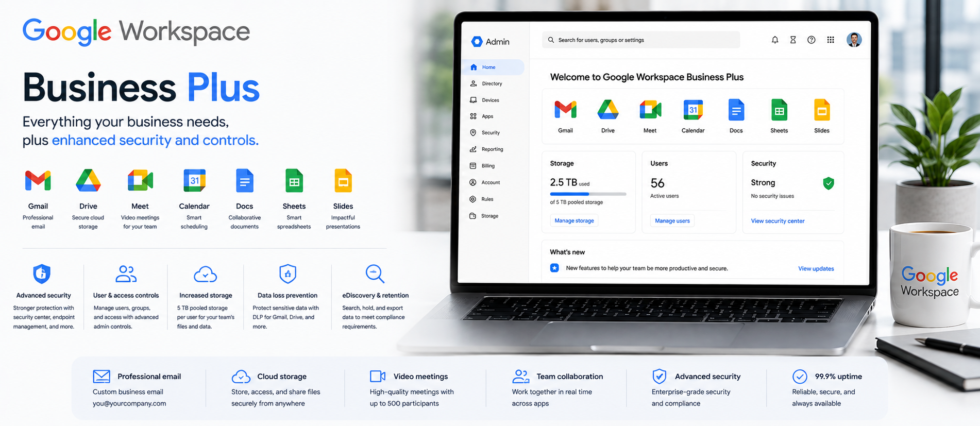
Task: Click the Video meetings camera icon
Action: tap(378, 377)
